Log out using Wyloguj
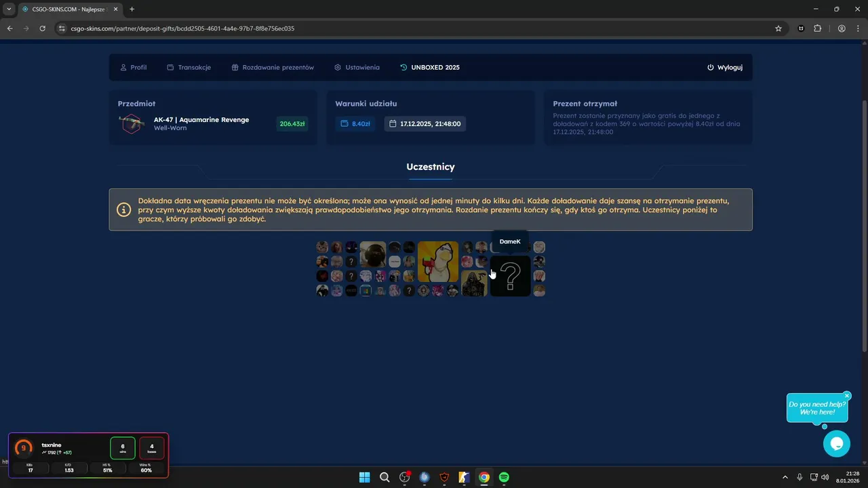The height and width of the screenshot is (488, 868). (x=725, y=68)
